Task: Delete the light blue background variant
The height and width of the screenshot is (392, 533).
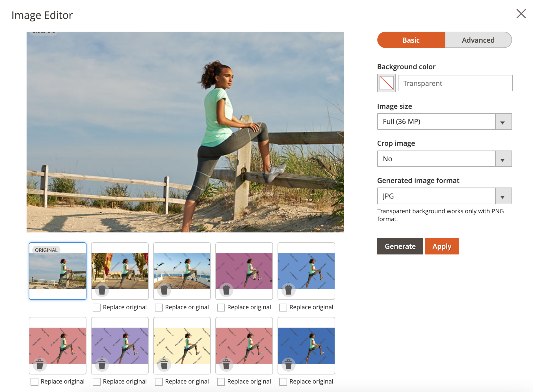Action: click(289, 289)
